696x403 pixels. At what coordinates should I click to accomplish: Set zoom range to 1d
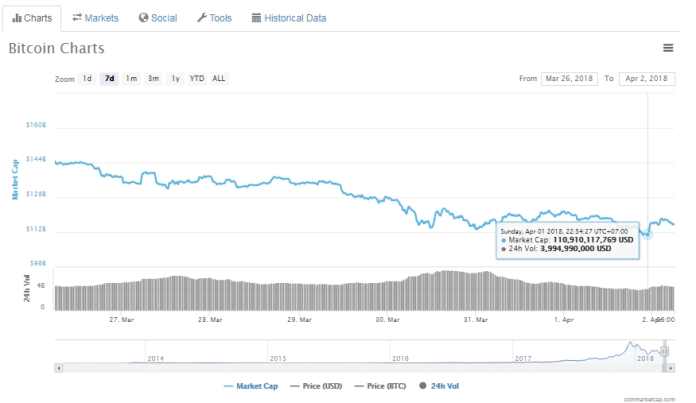coord(87,79)
